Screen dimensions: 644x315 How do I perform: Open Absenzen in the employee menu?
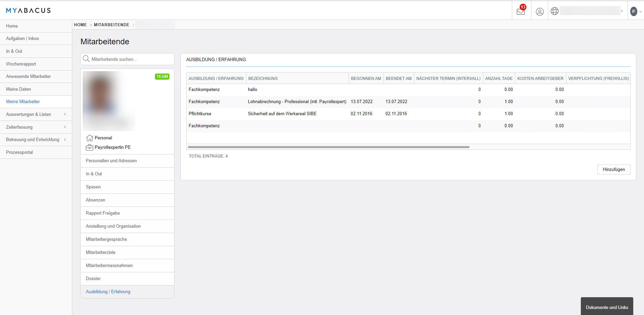tap(95, 200)
